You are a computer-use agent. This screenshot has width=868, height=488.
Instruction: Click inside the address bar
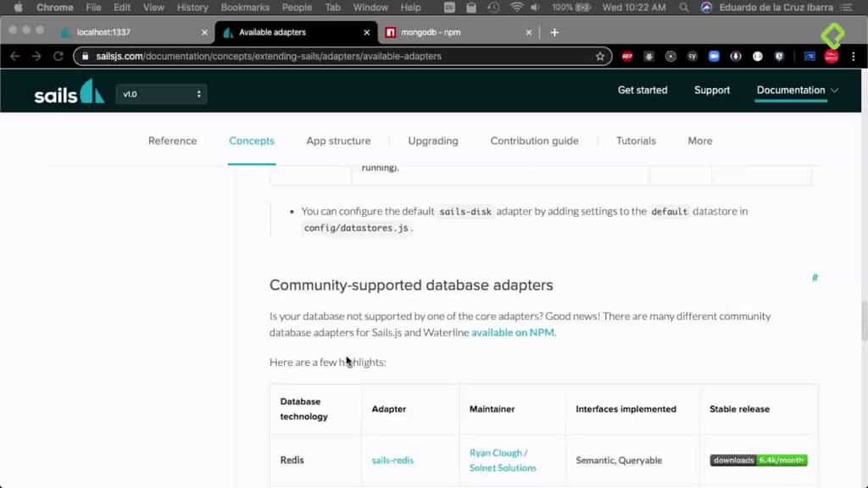tap(339, 57)
